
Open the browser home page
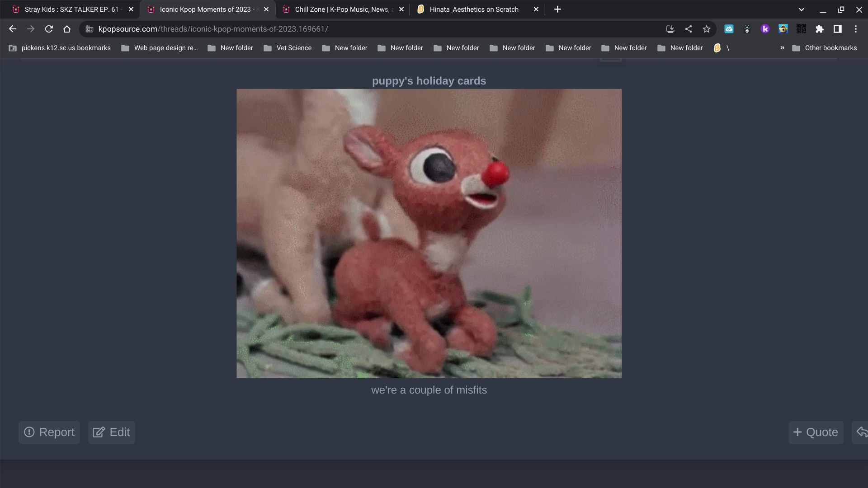(67, 29)
